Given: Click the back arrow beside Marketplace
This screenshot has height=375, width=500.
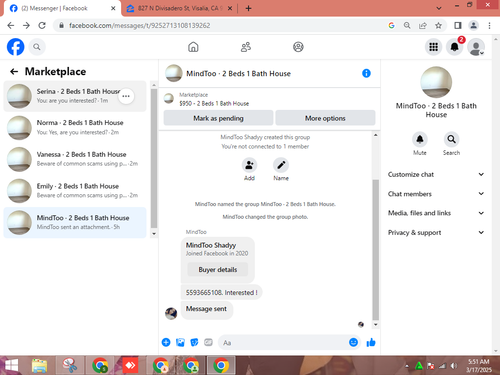Looking at the screenshot, I should click(x=14, y=71).
